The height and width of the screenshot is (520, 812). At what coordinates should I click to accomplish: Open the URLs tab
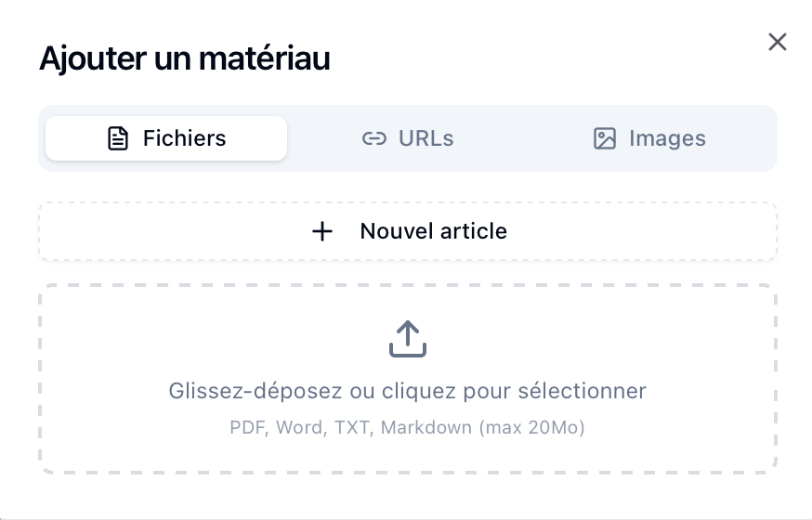pyautogui.click(x=426, y=138)
